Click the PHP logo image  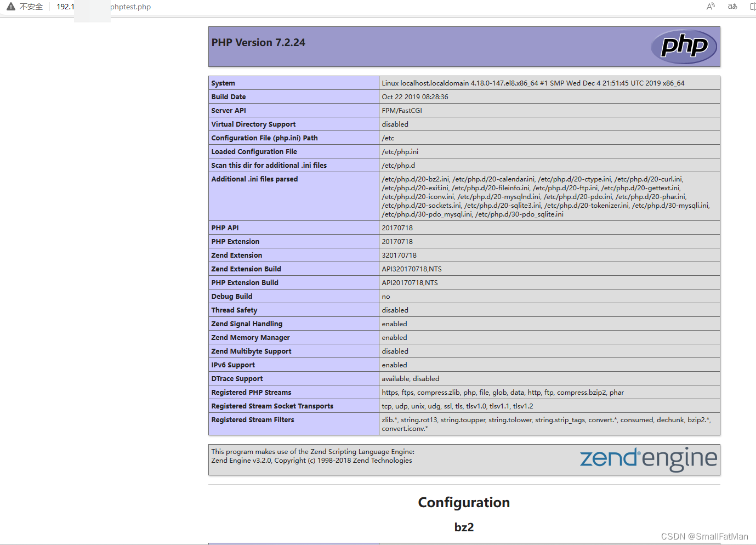684,46
